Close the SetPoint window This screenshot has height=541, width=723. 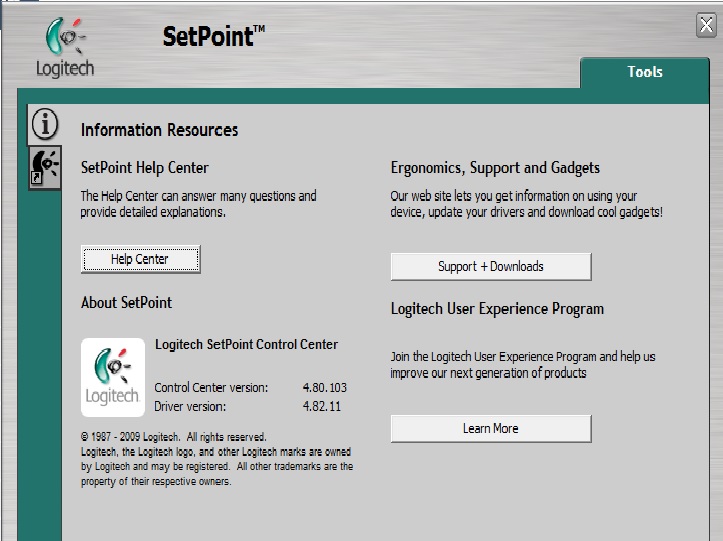tap(706, 25)
